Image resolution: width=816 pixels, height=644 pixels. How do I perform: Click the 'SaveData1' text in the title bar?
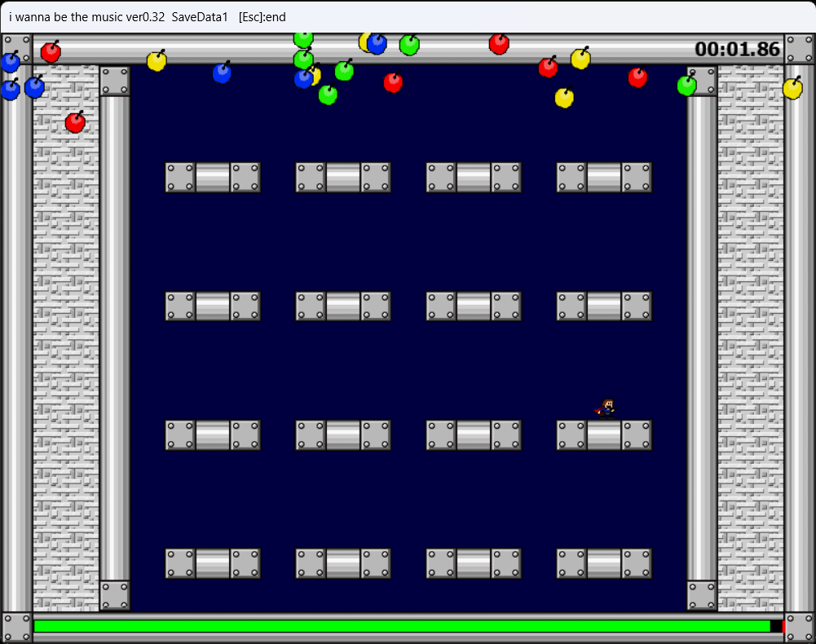click(x=200, y=17)
